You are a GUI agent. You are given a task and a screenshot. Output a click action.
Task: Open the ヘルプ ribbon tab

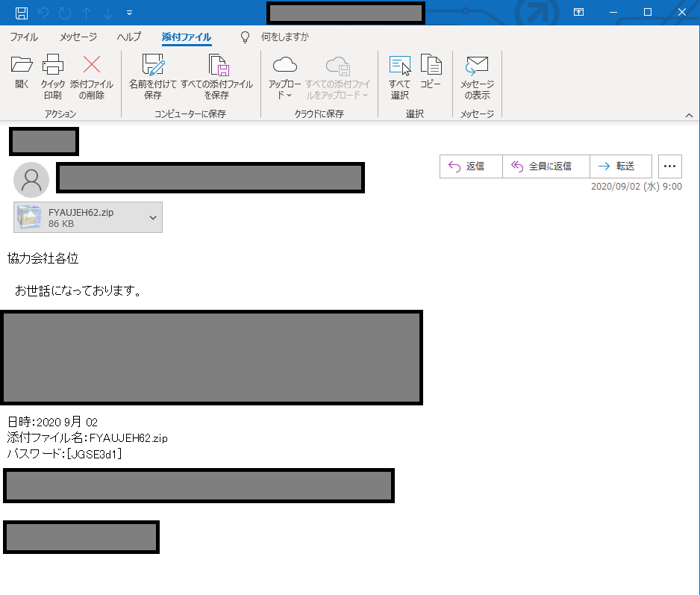129,37
